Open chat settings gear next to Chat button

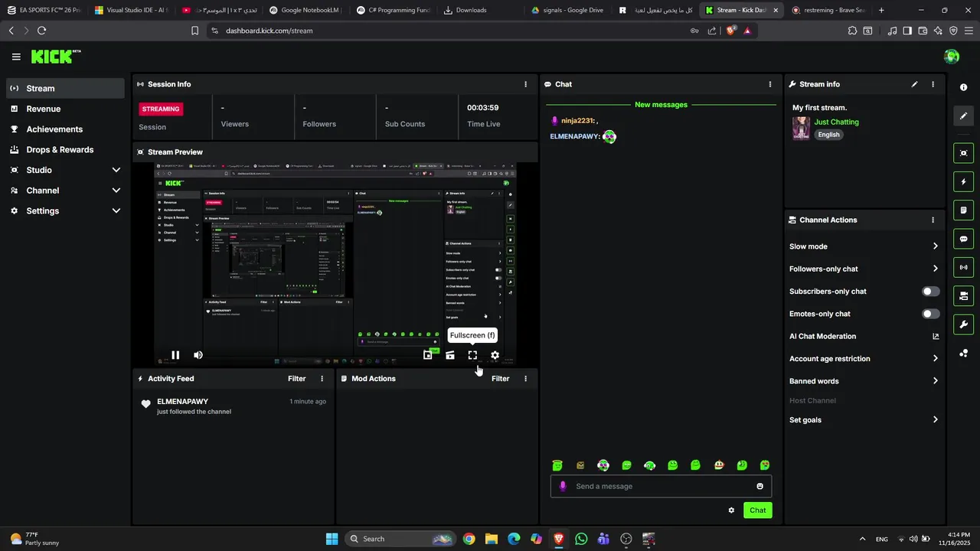click(731, 510)
